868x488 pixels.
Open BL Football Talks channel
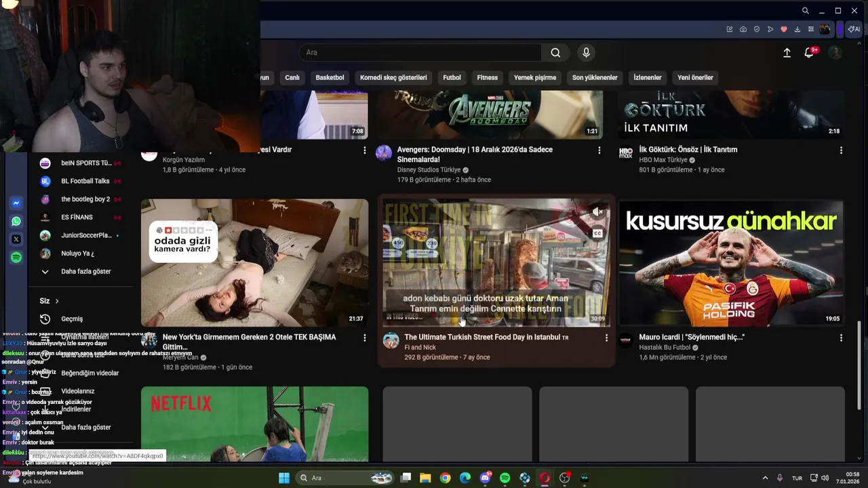[81, 181]
